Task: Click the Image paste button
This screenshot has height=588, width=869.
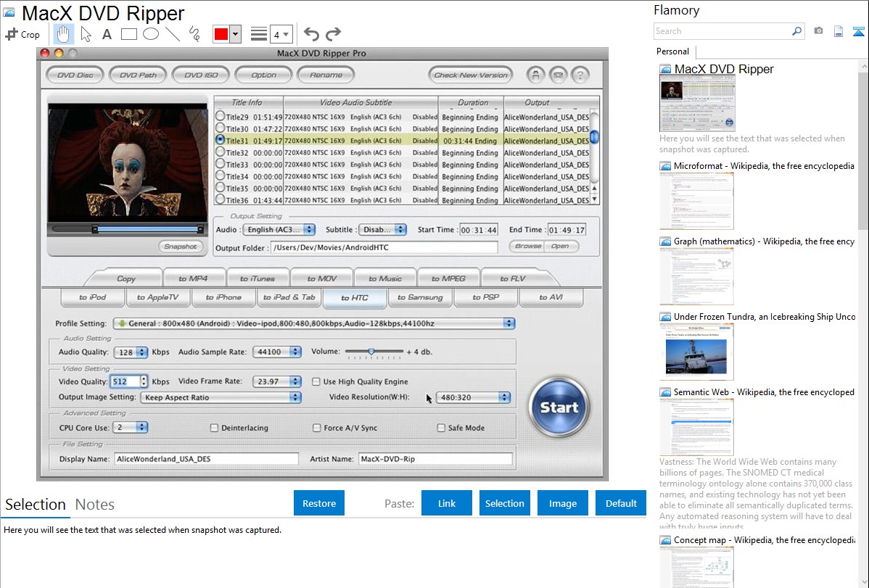Action: (x=563, y=503)
